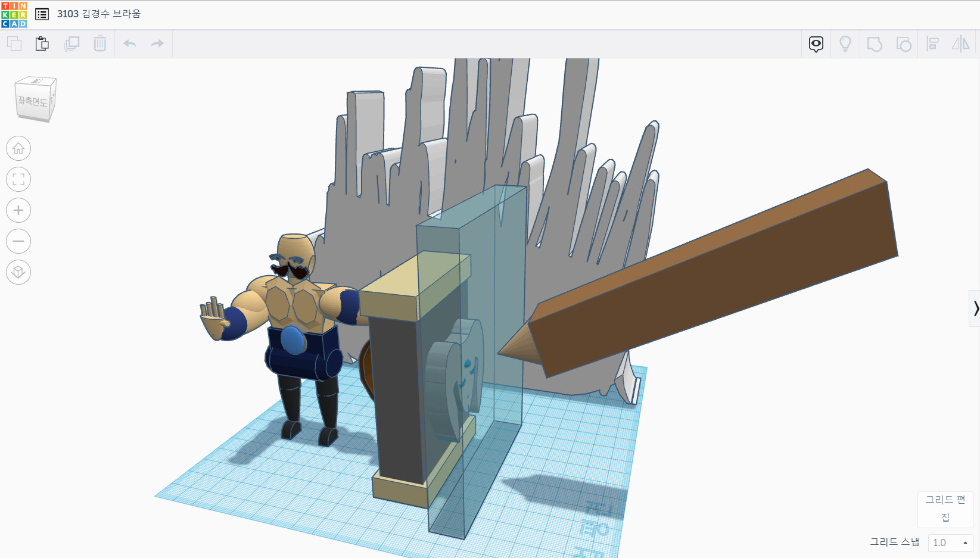Click the Align tool icon
The image size is (980, 558).
(933, 44)
